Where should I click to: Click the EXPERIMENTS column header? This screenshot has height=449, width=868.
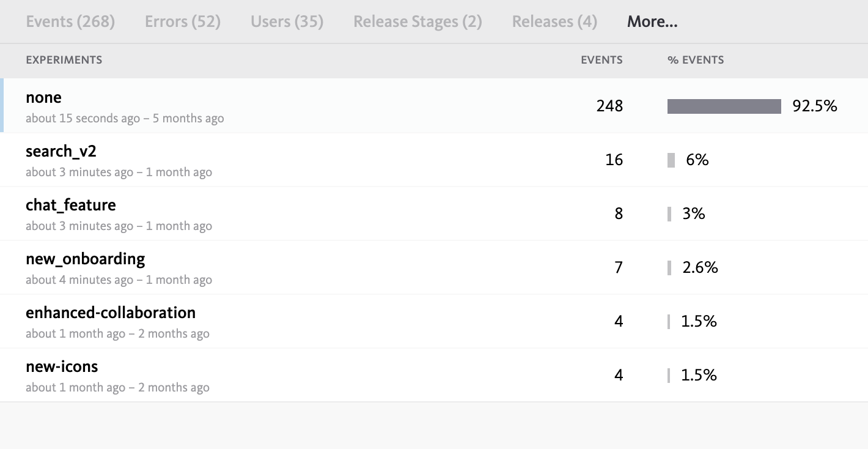tap(64, 60)
